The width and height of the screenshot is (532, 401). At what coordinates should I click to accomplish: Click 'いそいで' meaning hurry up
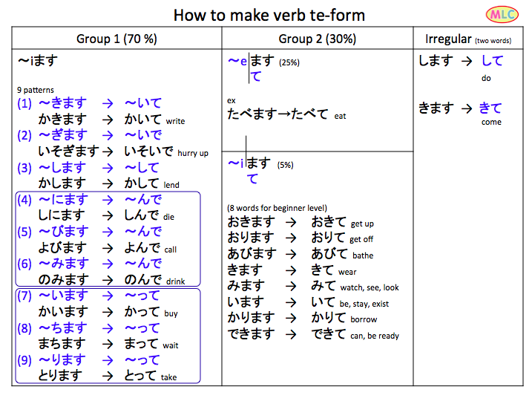coord(148,151)
